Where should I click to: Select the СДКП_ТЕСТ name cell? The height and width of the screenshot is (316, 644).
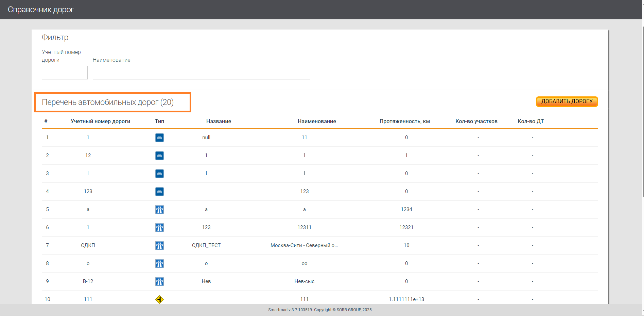[206, 245]
